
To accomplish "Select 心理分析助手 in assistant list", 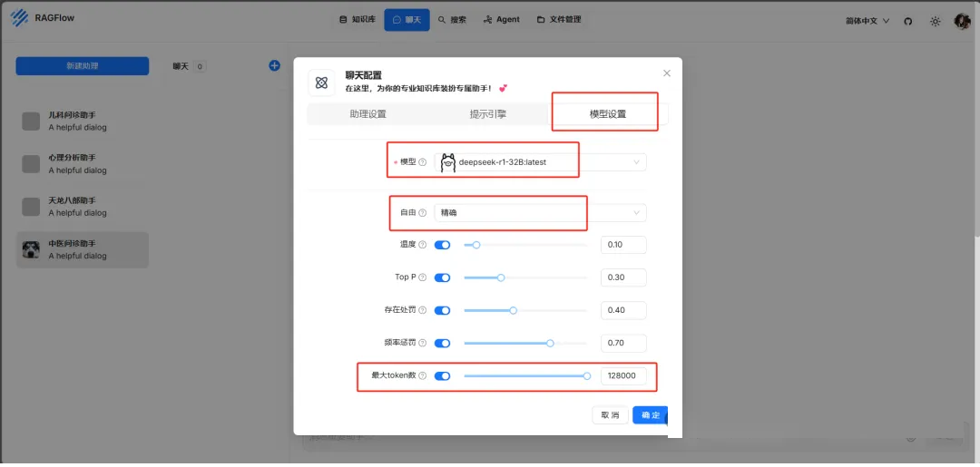I will (83, 164).
